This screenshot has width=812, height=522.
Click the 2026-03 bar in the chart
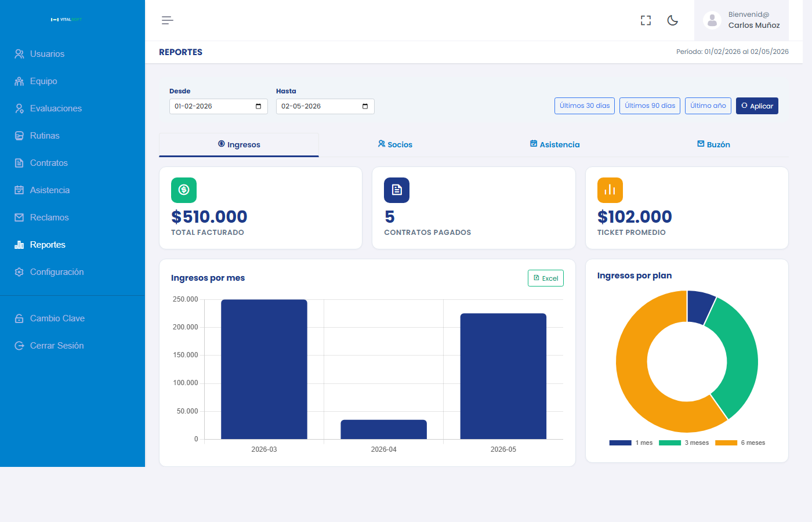coord(264,369)
